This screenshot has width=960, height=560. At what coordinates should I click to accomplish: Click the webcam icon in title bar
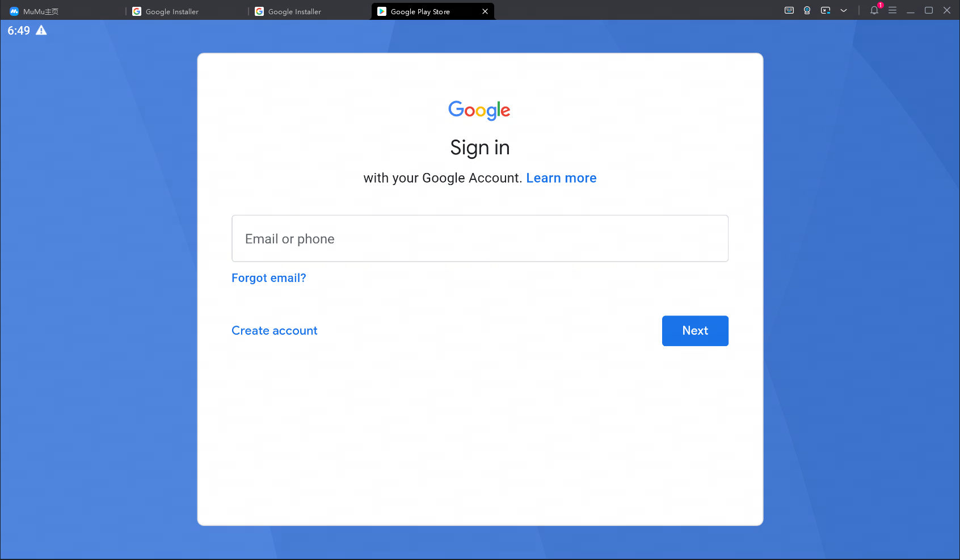coord(807,10)
